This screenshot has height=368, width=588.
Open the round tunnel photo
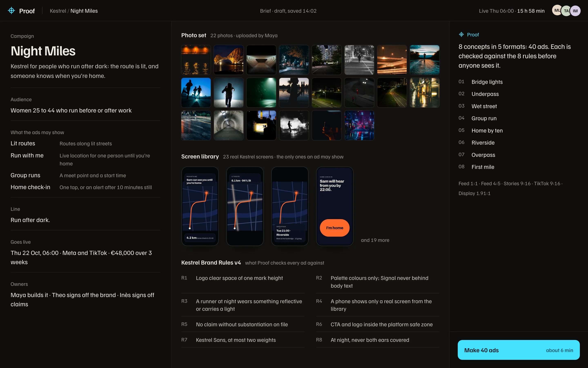pyautogui.click(x=228, y=125)
